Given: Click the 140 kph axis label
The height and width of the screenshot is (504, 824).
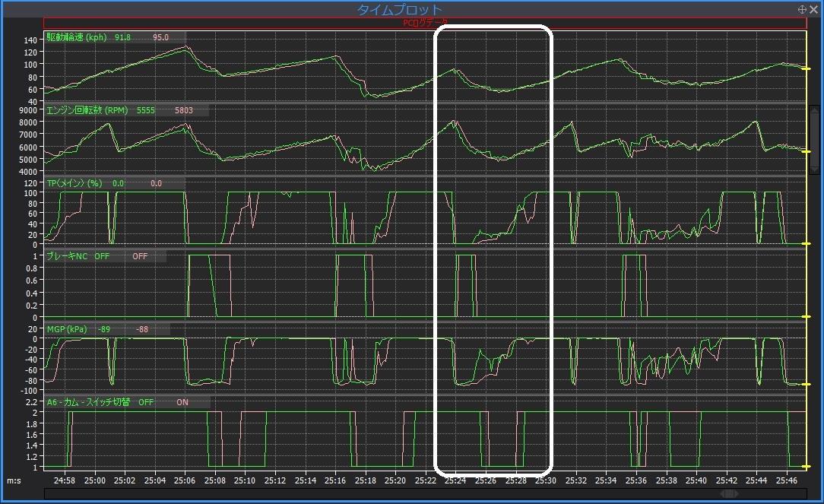Looking at the screenshot, I should coord(30,40).
